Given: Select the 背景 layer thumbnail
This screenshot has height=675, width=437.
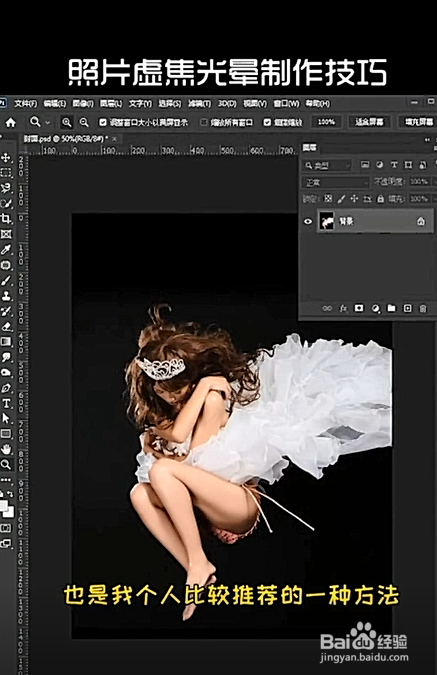Looking at the screenshot, I should point(326,222).
